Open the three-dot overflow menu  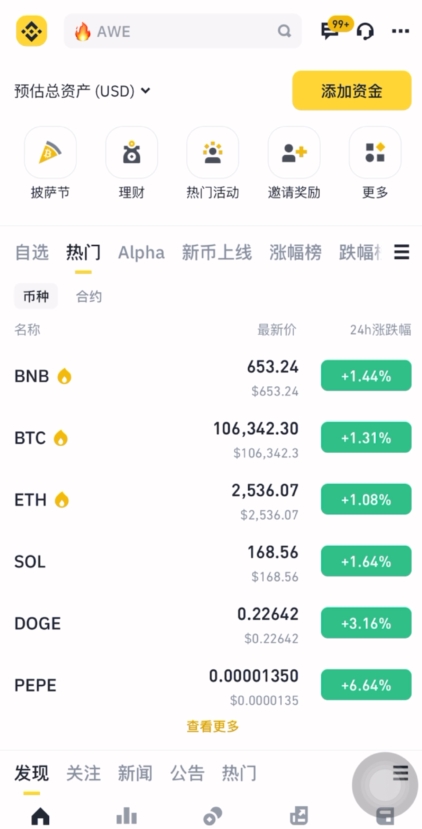pyautogui.click(x=400, y=32)
